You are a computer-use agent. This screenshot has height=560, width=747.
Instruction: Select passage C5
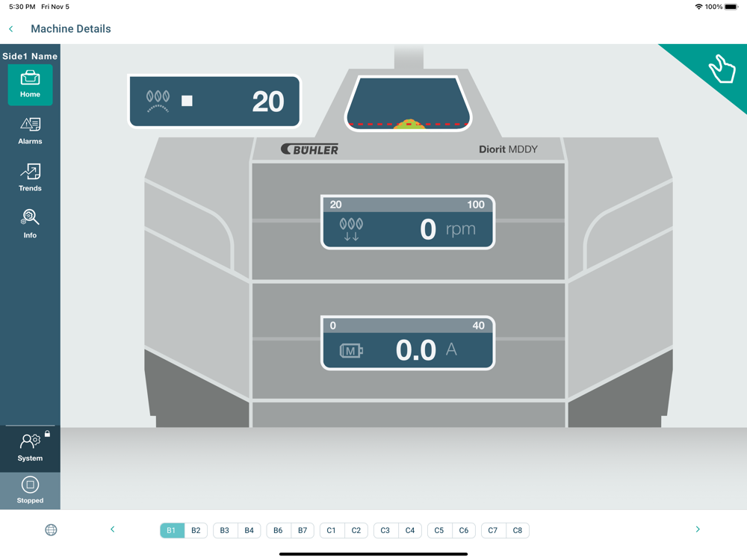[438, 530]
